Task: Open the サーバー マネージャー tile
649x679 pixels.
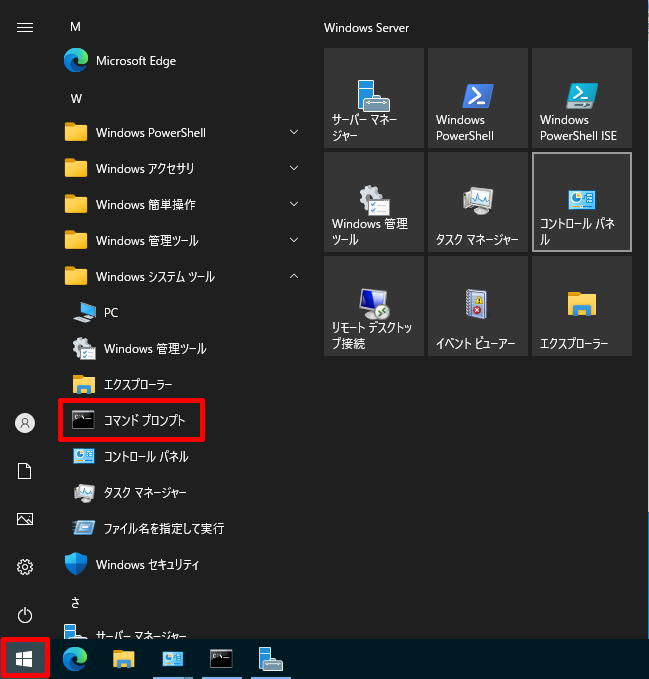Action: [x=374, y=98]
